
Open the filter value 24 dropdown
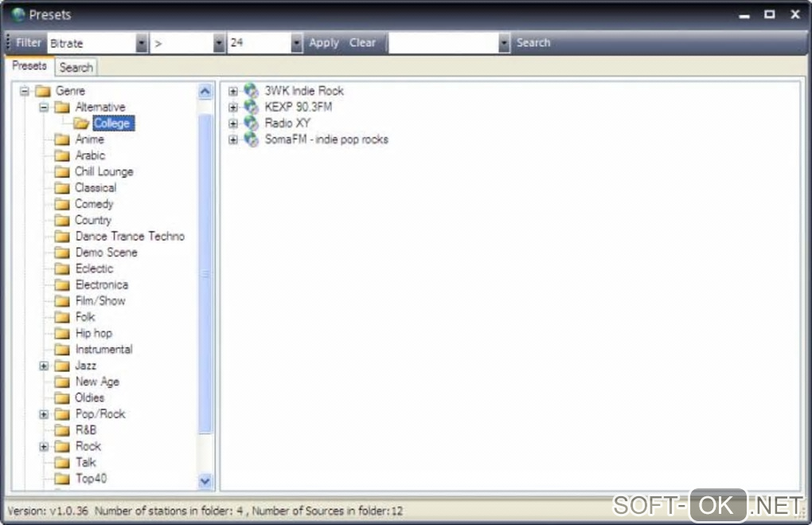click(296, 43)
